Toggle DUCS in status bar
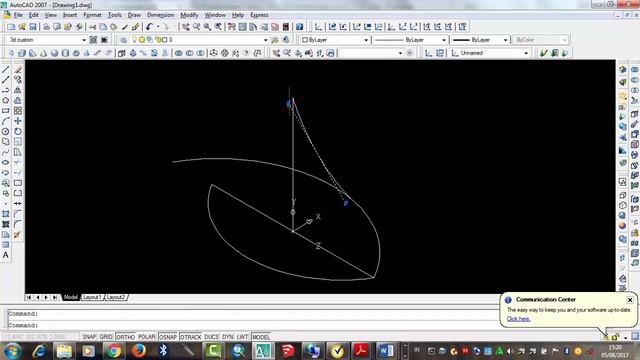 click(211, 337)
